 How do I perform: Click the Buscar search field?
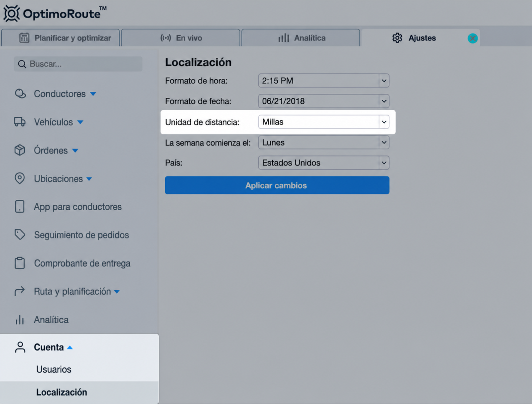[78, 64]
